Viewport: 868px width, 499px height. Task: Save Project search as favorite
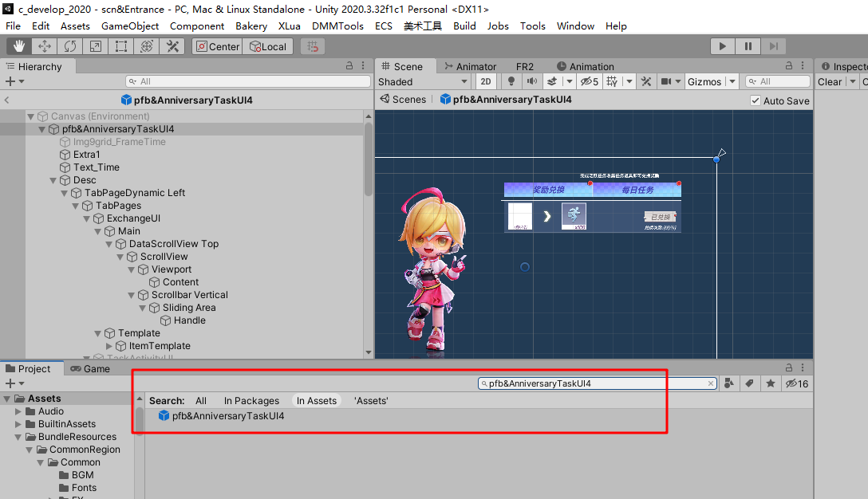coord(770,384)
